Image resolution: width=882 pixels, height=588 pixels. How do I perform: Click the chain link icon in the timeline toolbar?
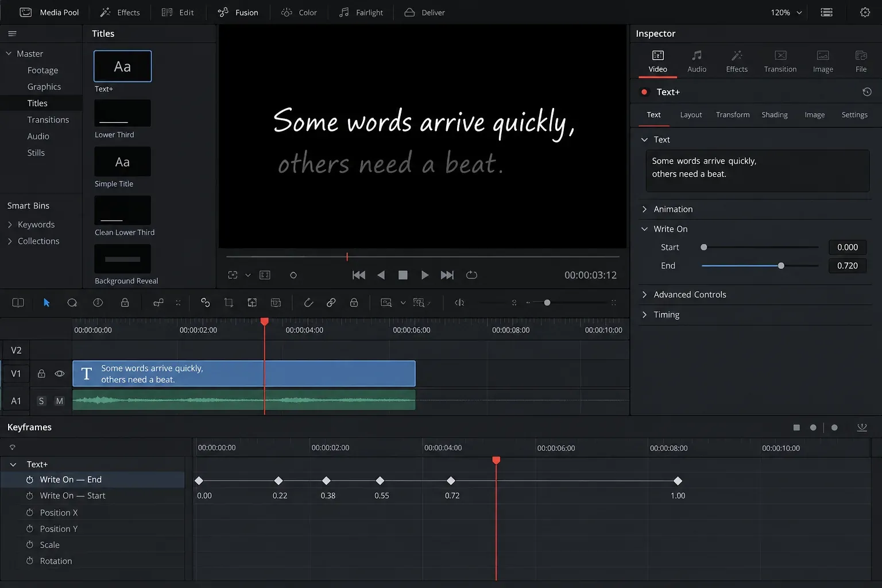[331, 303]
